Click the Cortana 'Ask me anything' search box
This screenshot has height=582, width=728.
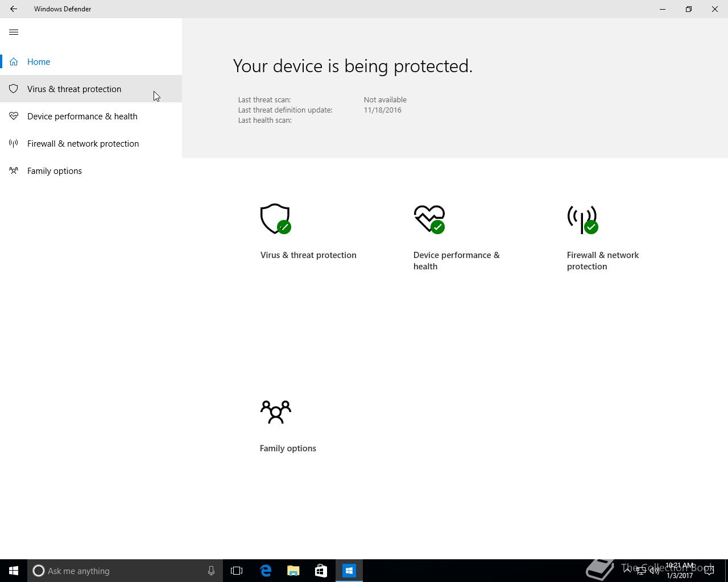point(125,571)
